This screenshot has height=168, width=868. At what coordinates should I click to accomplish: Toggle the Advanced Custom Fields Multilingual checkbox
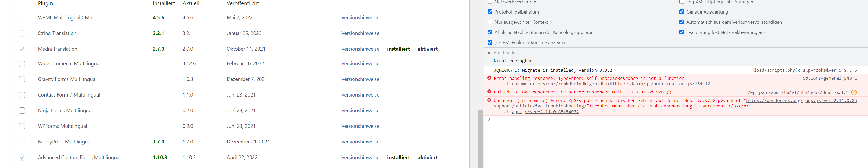point(22,158)
